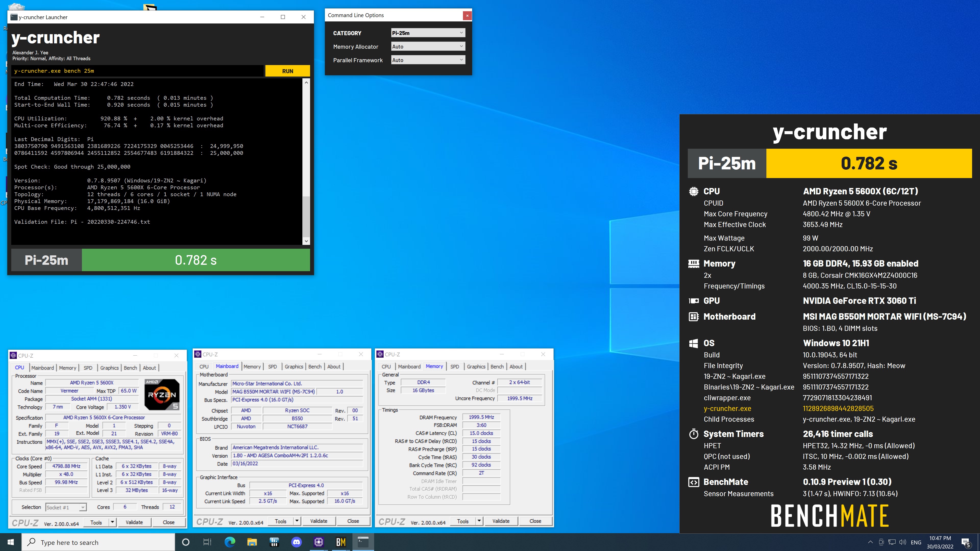Open the Socket #1 Selection dropdown
This screenshot has height=551, width=980.
pyautogui.click(x=66, y=507)
